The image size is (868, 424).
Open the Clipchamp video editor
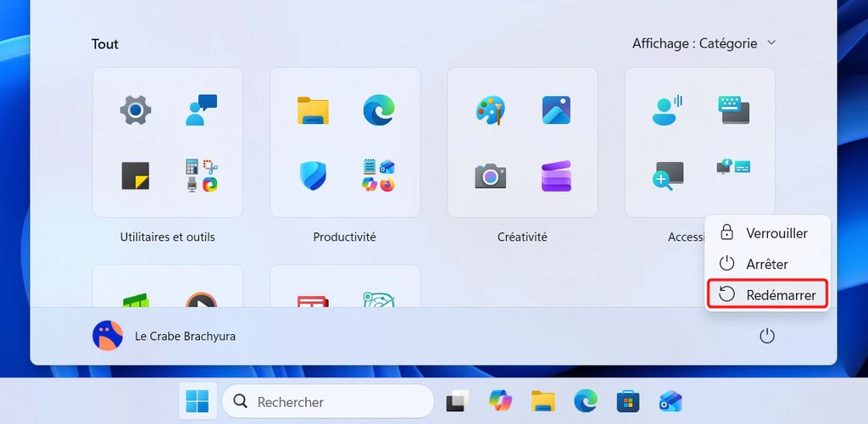pos(556,176)
